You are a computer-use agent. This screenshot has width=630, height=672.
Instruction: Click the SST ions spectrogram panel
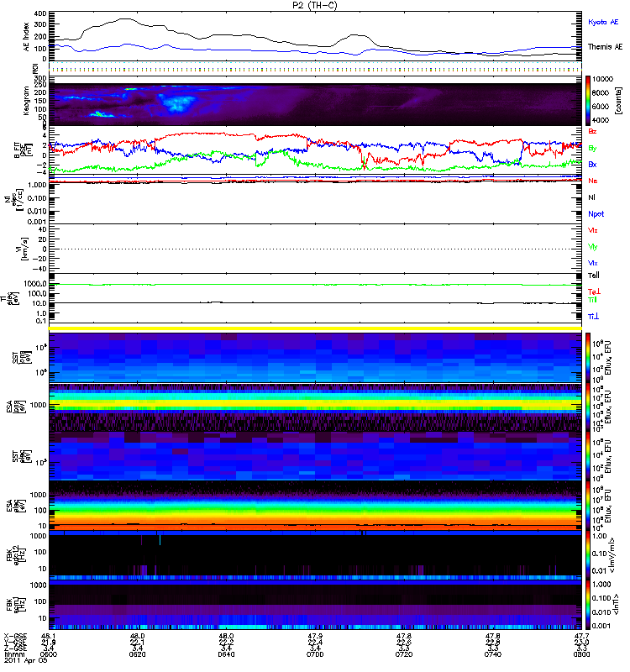pos(315,358)
